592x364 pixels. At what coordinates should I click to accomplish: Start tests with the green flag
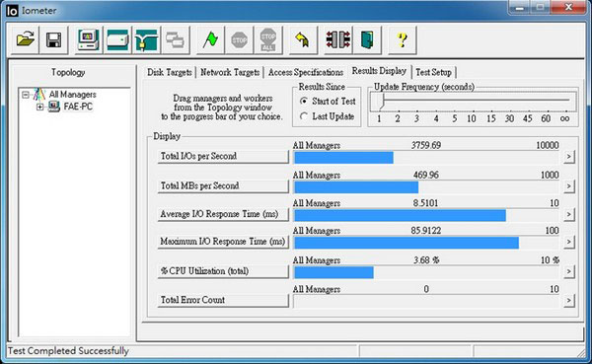point(210,39)
